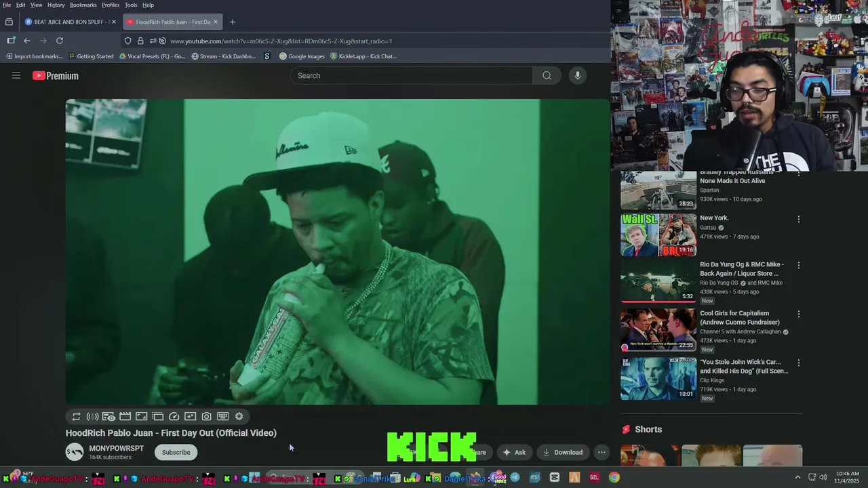This screenshot has height=488, width=868.
Task: Open the S bookmark icon
Action: [x=267, y=56]
